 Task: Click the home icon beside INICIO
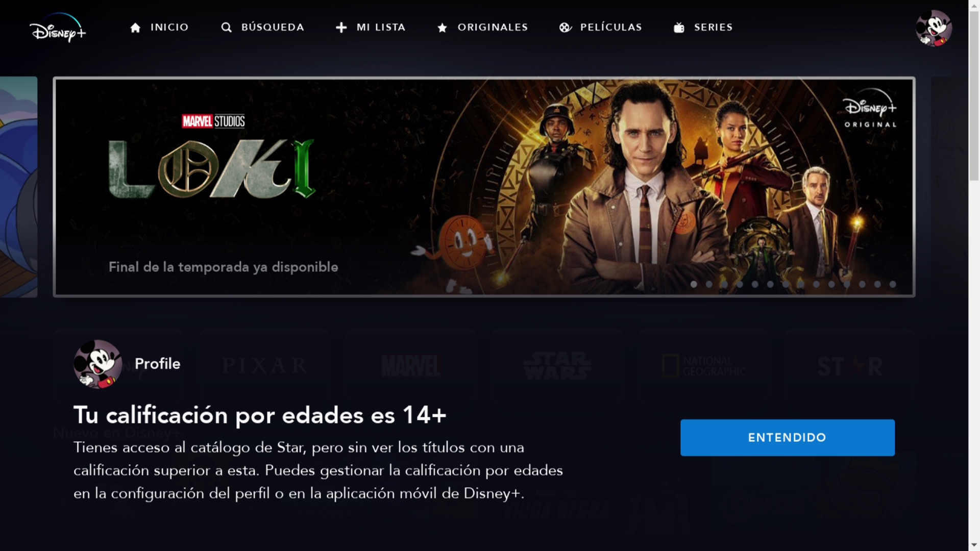click(x=135, y=28)
